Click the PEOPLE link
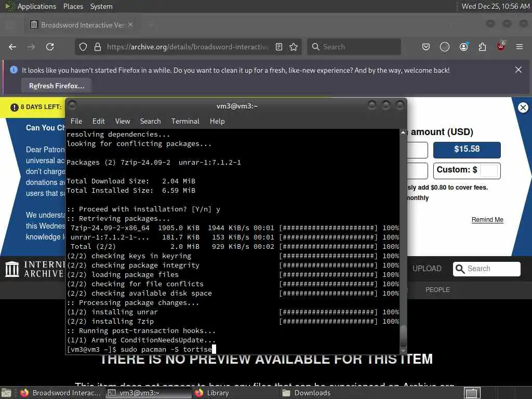 (x=437, y=290)
